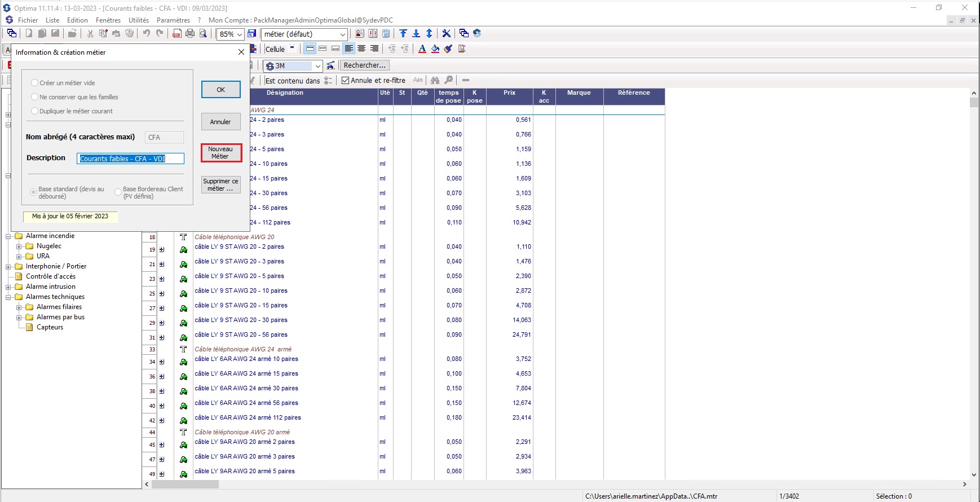980x502 pixels.
Task: Choose the 'Base Bordereau Client (PV définis)' radio
Action: 118,192
